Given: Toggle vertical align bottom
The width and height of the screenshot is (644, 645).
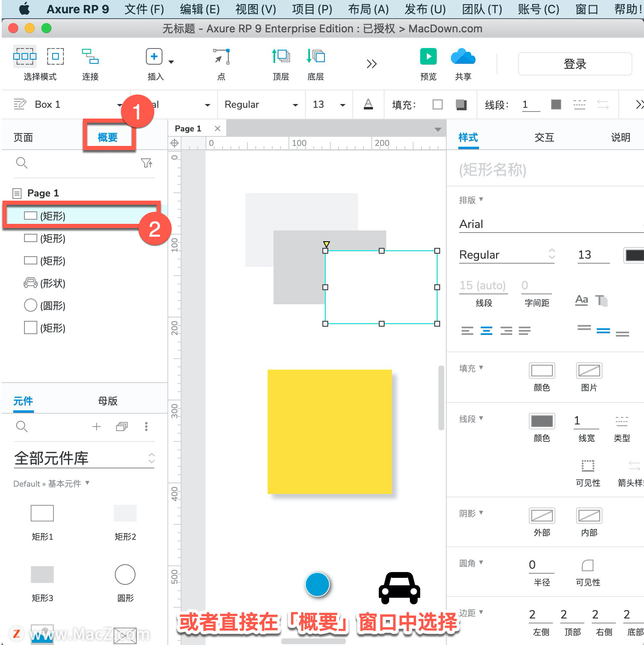Looking at the screenshot, I should pyautogui.click(x=622, y=333).
